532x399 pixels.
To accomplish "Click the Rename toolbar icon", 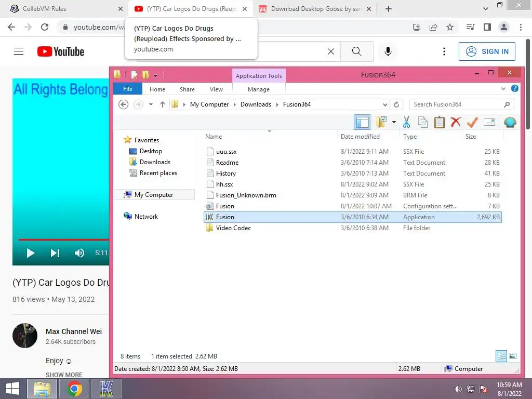I will [x=489, y=122].
